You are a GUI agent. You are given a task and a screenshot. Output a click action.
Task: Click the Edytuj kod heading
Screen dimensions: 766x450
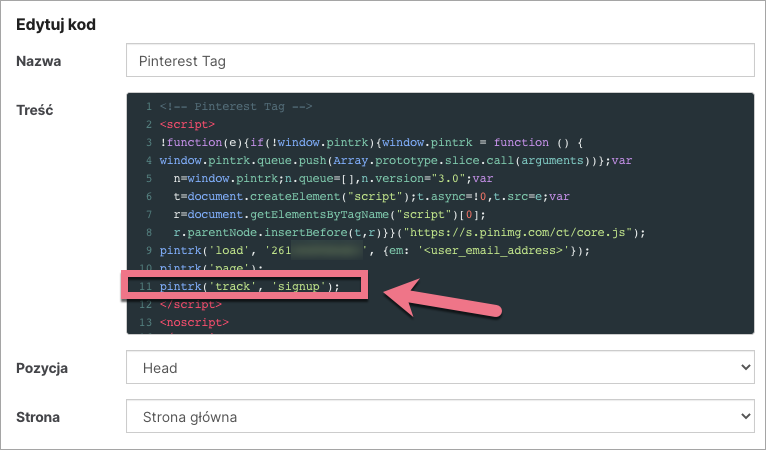[57, 22]
